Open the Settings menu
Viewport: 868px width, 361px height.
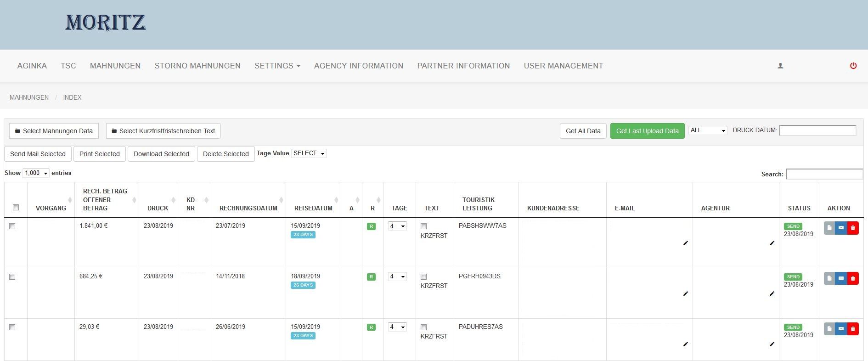coord(277,66)
